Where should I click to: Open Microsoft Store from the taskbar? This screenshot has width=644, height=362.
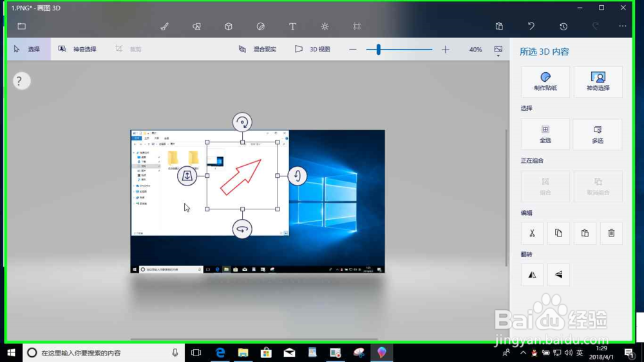[x=266, y=352]
